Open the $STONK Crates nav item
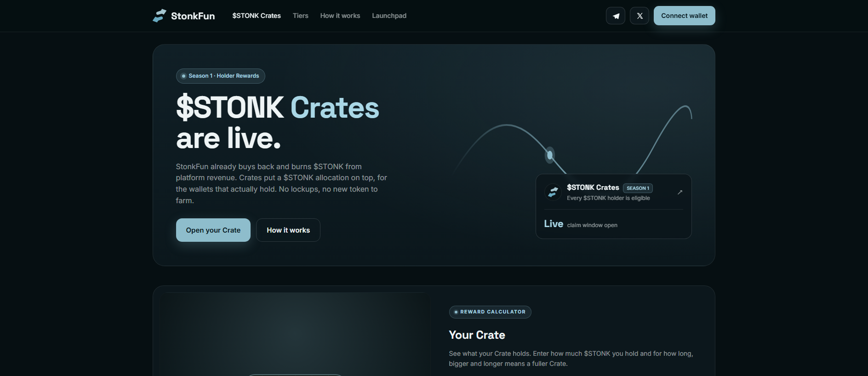Screen dimensions: 868x376 tap(257, 16)
